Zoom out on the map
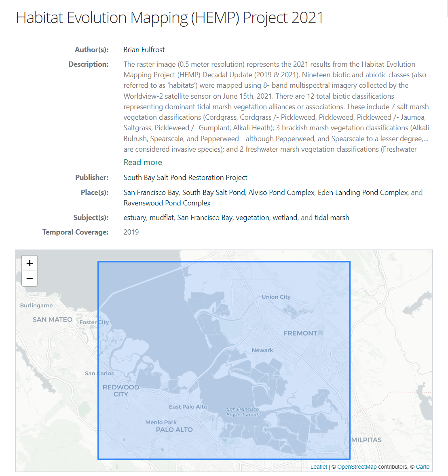The height and width of the screenshot is (476, 448). click(x=30, y=278)
